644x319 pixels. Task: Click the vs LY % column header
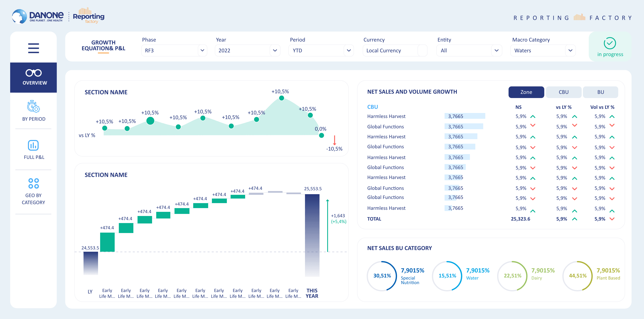563,107
